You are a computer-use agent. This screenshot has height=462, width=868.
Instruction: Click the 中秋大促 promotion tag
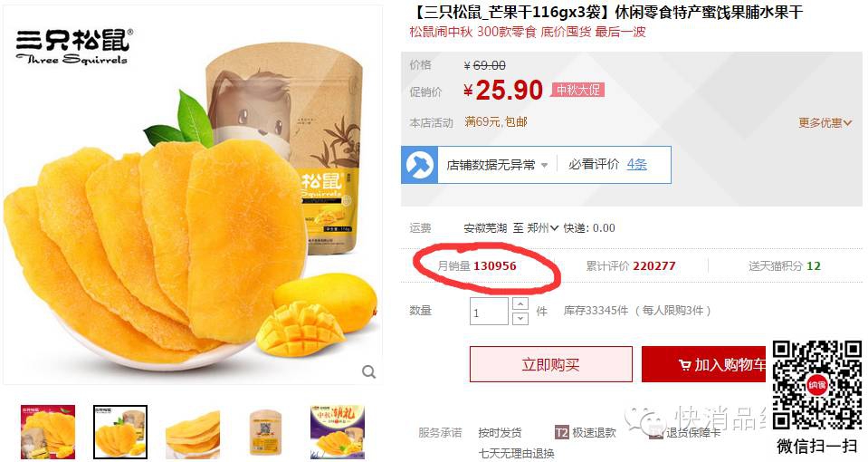click(x=577, y=90)
